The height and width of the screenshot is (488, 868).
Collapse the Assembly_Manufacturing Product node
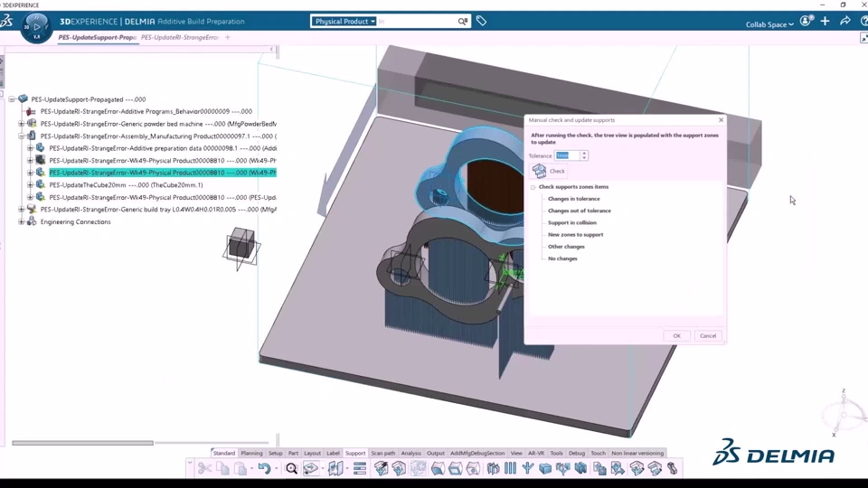click(x=21, y=136)
